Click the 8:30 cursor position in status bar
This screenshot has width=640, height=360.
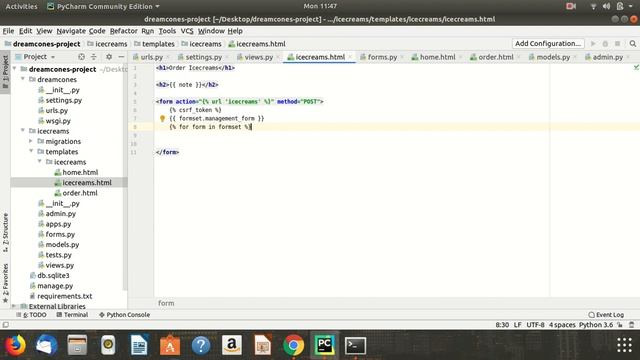[x=502, y=325]
